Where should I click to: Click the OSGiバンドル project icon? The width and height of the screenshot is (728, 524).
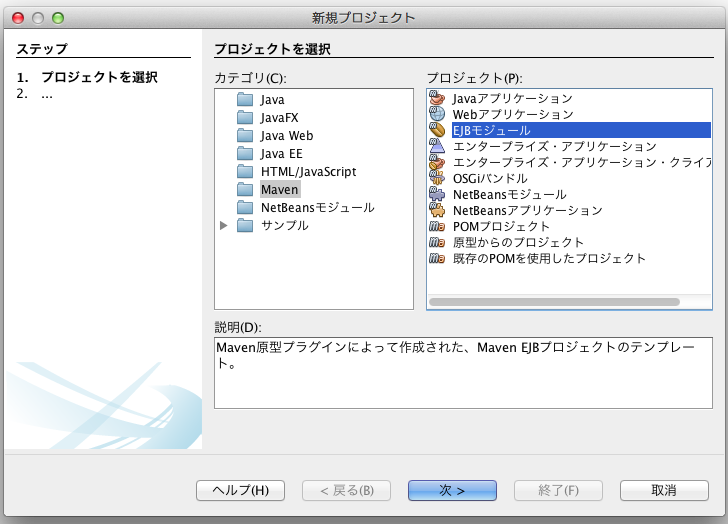pos(436,178)
